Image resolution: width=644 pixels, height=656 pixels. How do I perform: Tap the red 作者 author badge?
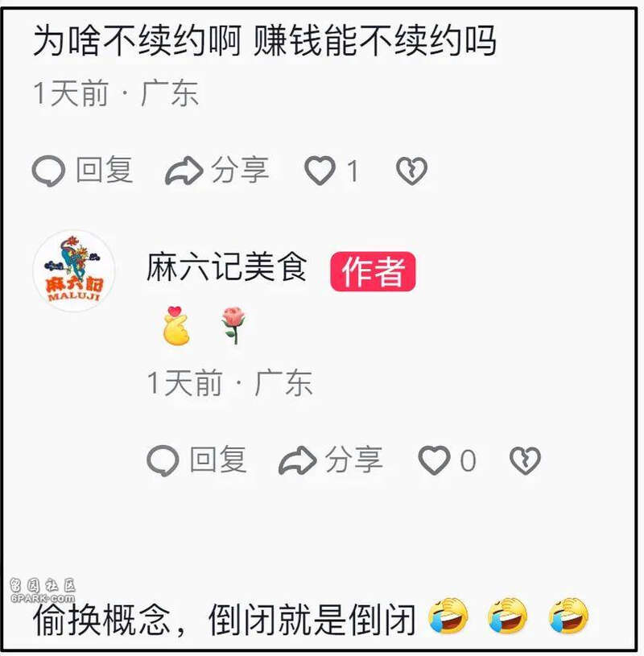(373, 271)
